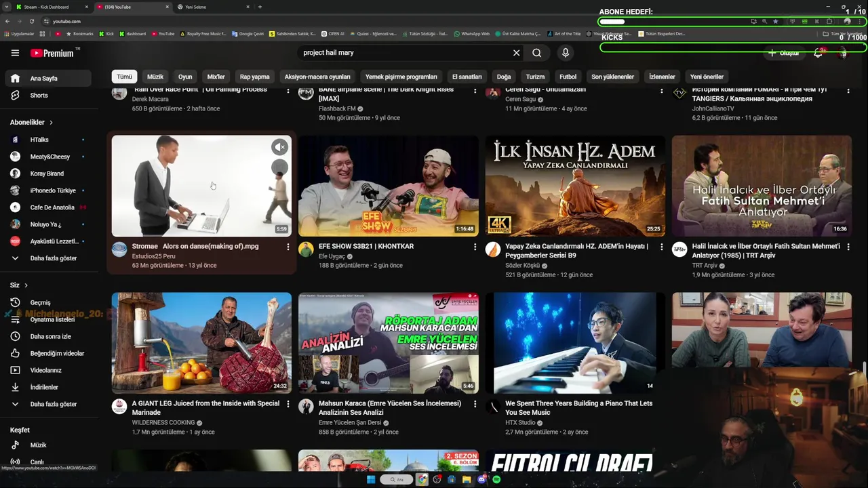Select the Mix'ler filter chip

(216, 77)
